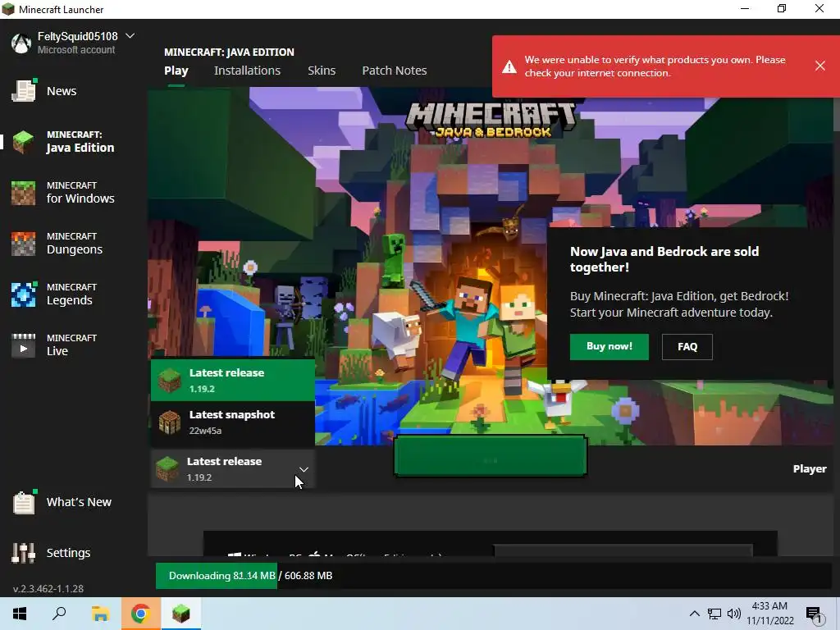840x630 pixels.
Task: Switch to the Play tab
Action: pos(176,71)
